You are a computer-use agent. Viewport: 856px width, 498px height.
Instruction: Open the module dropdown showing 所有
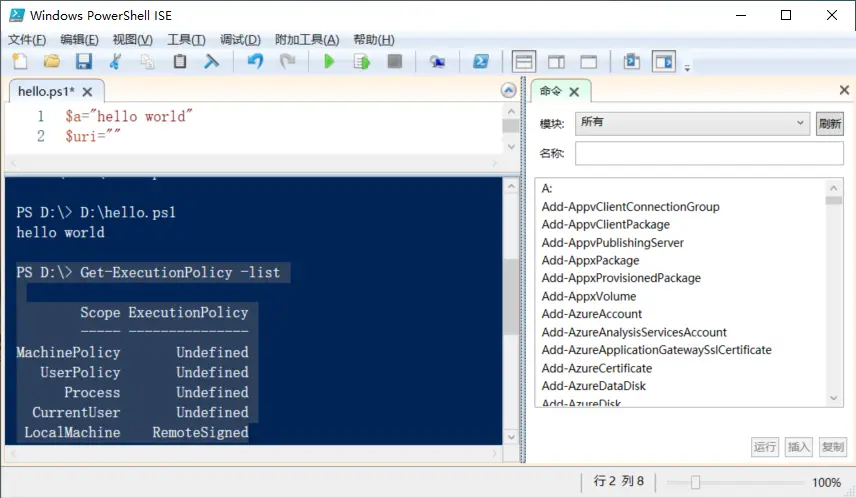click(x=691, y=123)
